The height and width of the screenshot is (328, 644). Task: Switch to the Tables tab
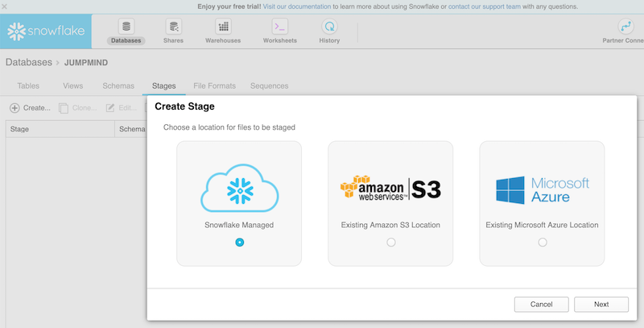[28, 86]
